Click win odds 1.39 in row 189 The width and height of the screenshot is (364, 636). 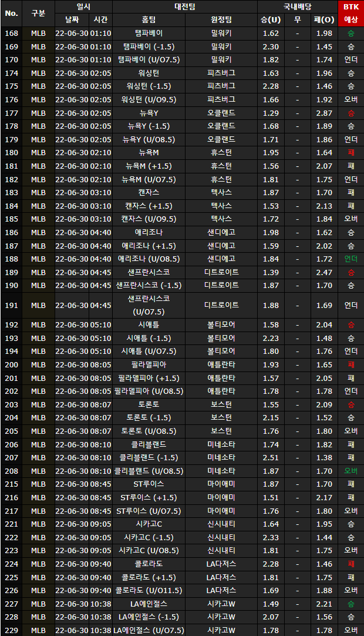tap(271, 273)
